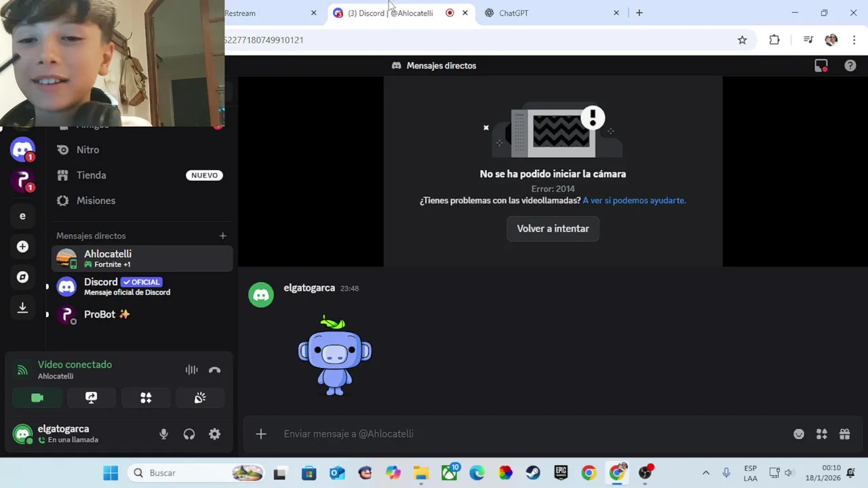Open the server icon labeled "e"

click(x=22, y=216)
